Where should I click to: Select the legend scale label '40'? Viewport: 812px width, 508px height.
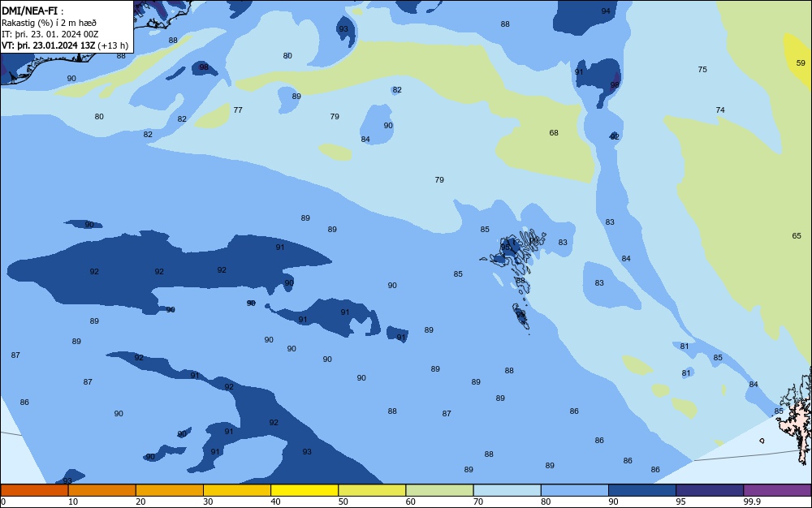[x=275, y=502]
